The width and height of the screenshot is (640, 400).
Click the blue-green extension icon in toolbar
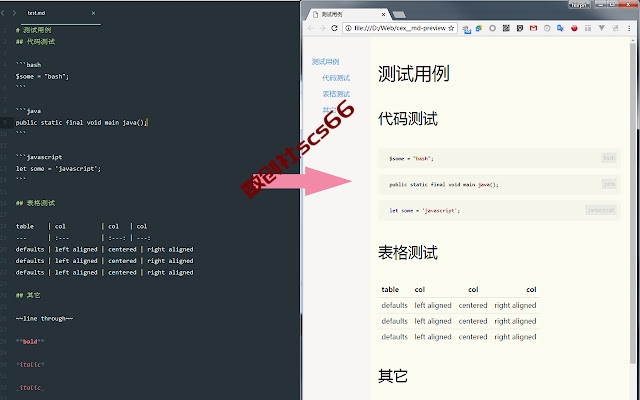click(x=479, y=28)
